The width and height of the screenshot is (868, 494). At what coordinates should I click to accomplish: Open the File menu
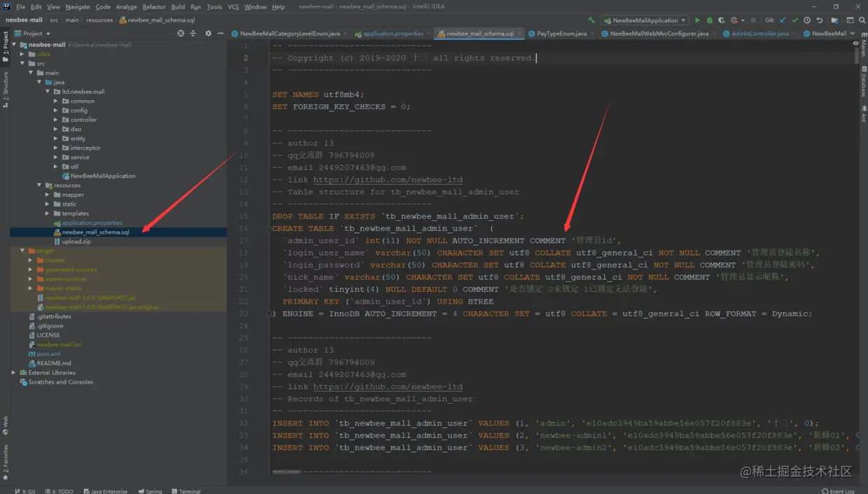tap(20, 6)
